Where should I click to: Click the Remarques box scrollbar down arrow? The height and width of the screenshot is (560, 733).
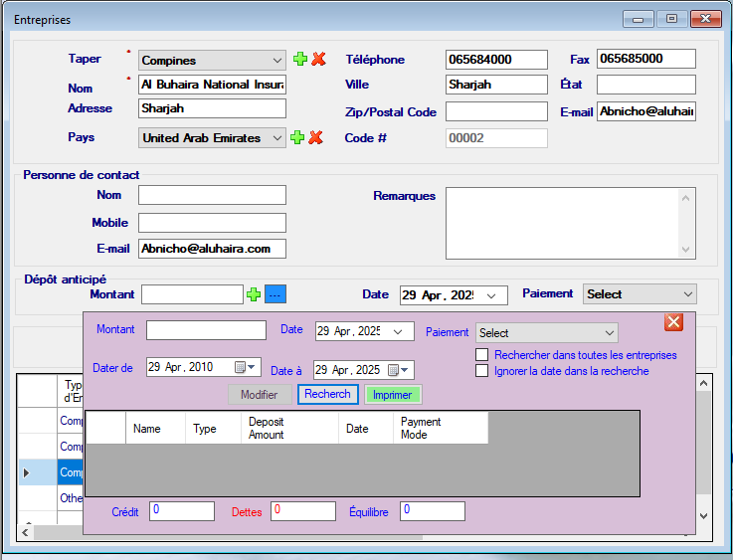[x=686, y=249]
